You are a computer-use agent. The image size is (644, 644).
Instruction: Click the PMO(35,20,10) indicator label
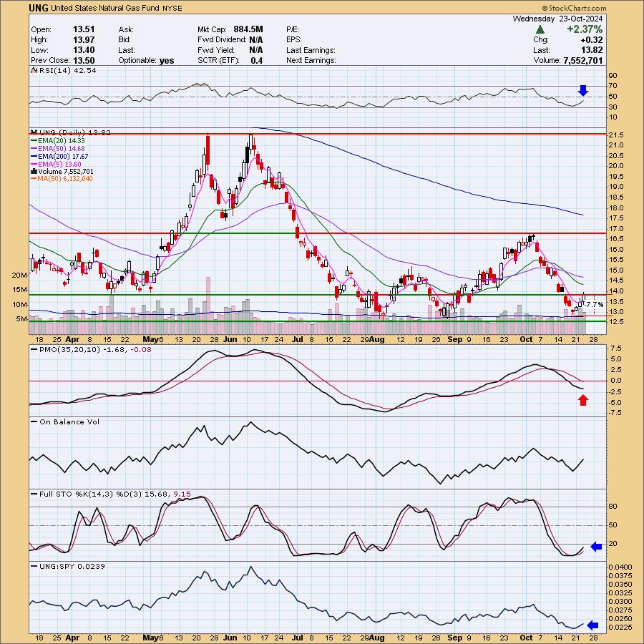pos(95,349)
